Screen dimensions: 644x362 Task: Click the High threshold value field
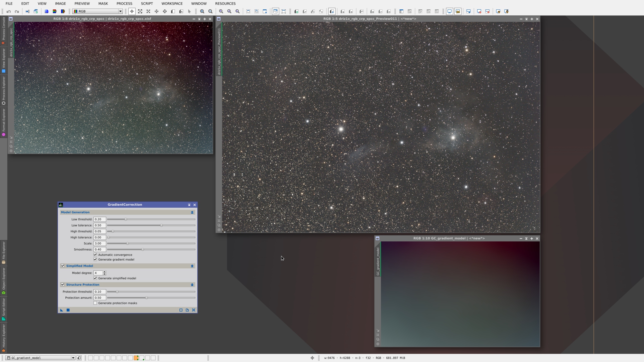(x=100, y=231)
